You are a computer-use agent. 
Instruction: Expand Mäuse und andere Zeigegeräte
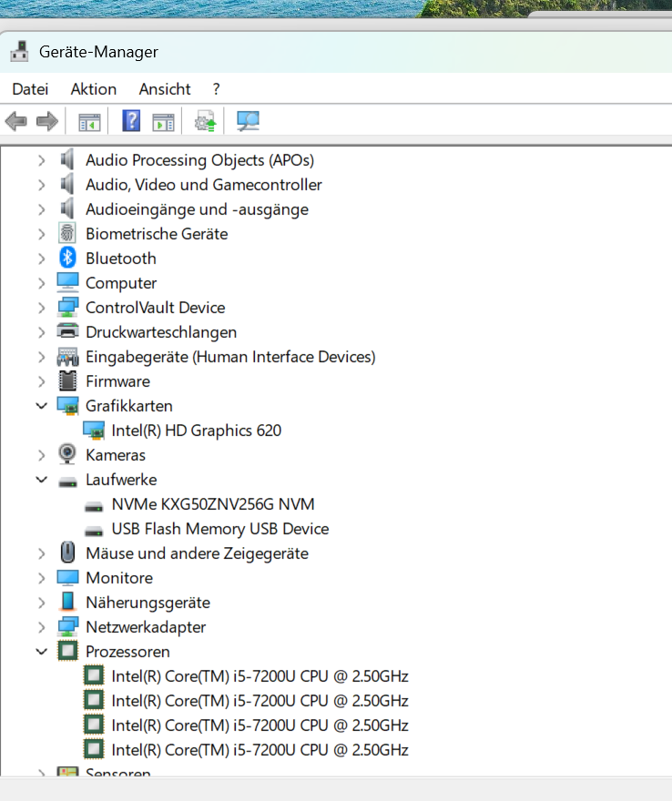tap(41, 553)
